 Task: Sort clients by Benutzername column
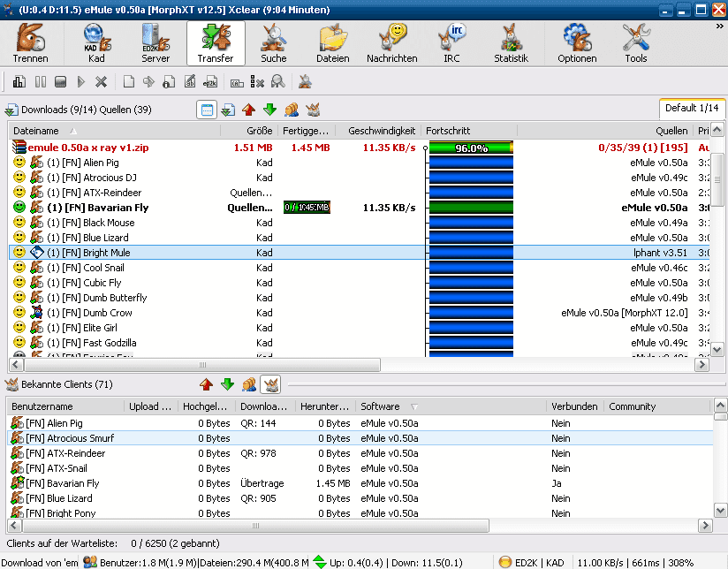click(66, 406)
